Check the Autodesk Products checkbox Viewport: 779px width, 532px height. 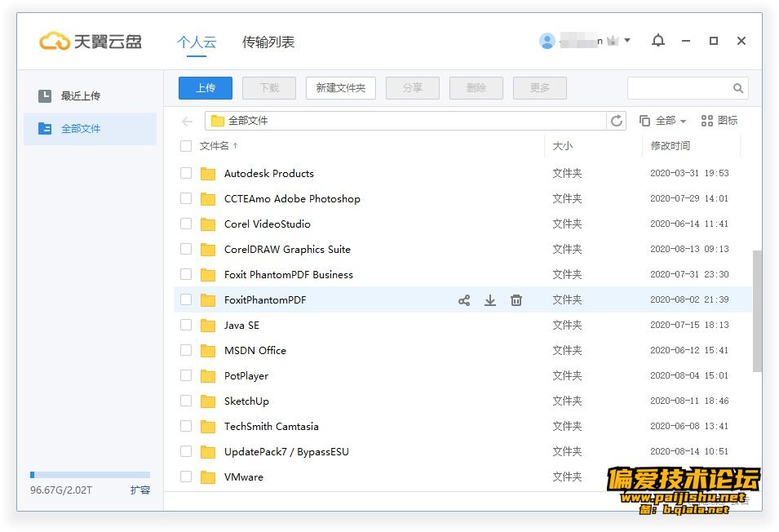(186, 173)
